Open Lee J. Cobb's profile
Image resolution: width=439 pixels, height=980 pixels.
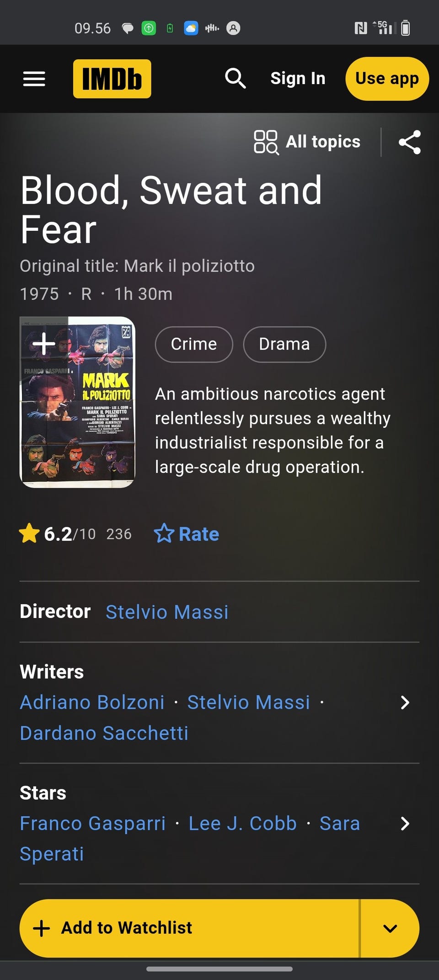coord(242,824)
